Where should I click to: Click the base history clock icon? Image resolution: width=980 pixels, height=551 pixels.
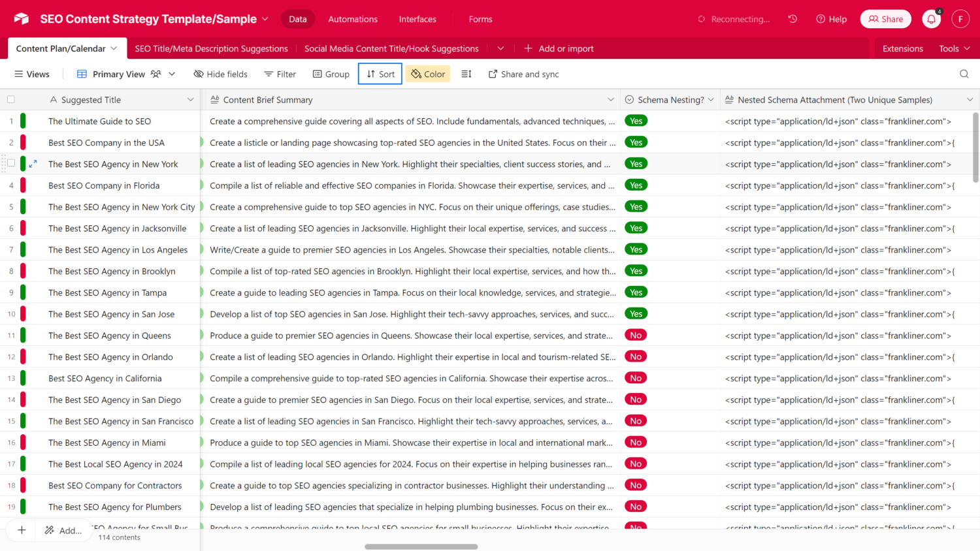(x=792, y=19)
